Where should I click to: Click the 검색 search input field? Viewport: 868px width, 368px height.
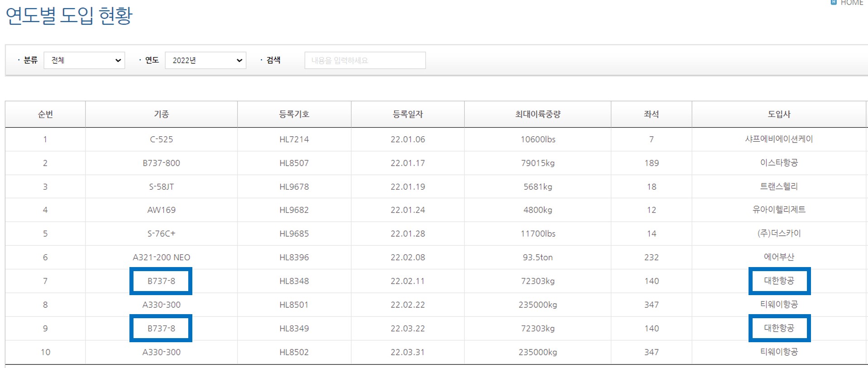[x=365, y=60]
